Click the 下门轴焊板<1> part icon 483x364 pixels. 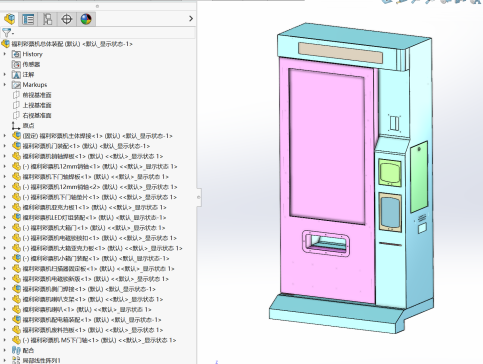click(16, 177)
